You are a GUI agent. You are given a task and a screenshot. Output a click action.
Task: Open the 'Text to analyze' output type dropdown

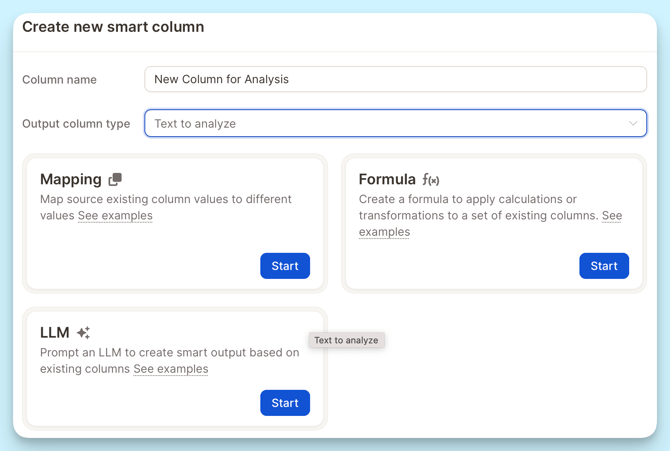tap(395, 124)
